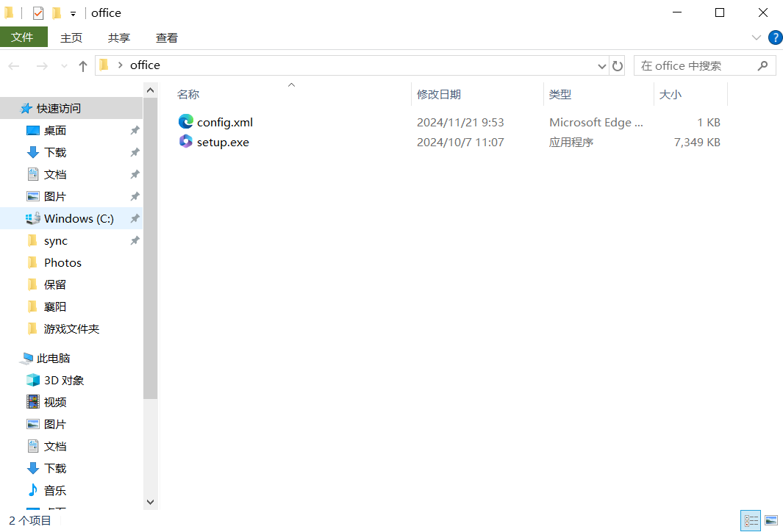Image resolution: width=783 pixels, height=532 pixels.
Task: Go forward with the right arrow button
Action: pos(42,66)
